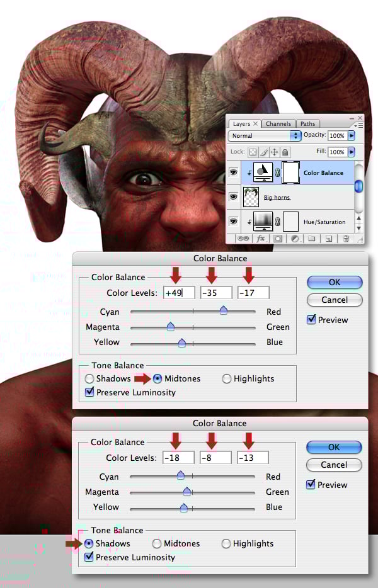Click Cancel in upper Color Balance dialog
The width and height of the screenshot is (378, 588).
335,300
